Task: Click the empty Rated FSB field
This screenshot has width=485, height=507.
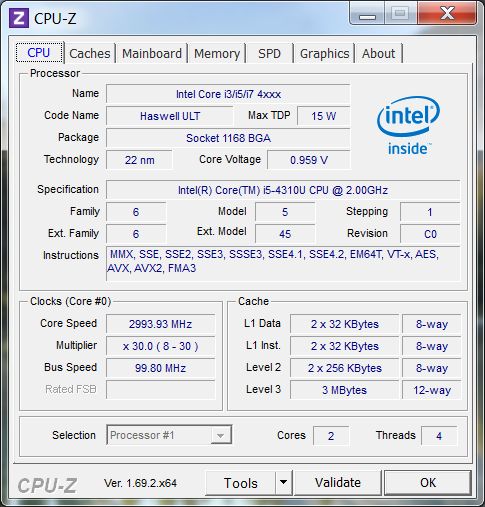Action: 161,390
